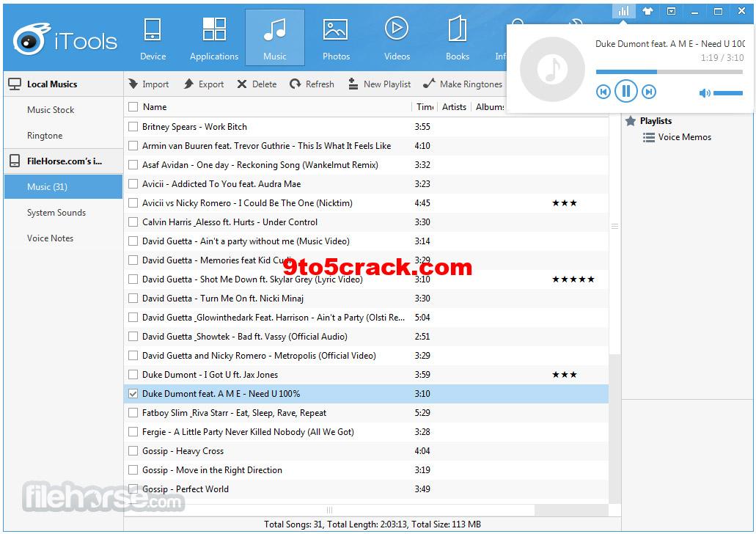
Task: Check the Avicii - Addicted To You checkbox
Action: coord(133,184)
